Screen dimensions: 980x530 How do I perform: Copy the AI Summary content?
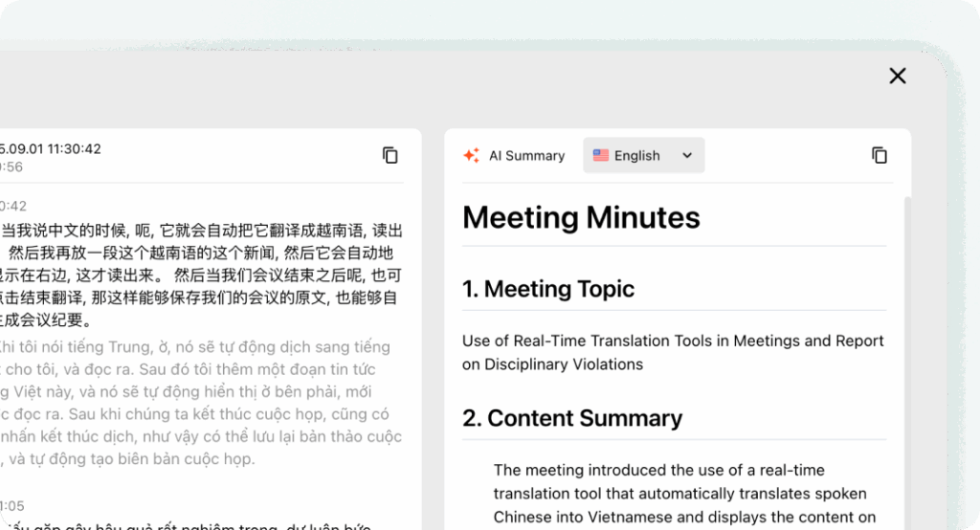[x=880, y=155]
